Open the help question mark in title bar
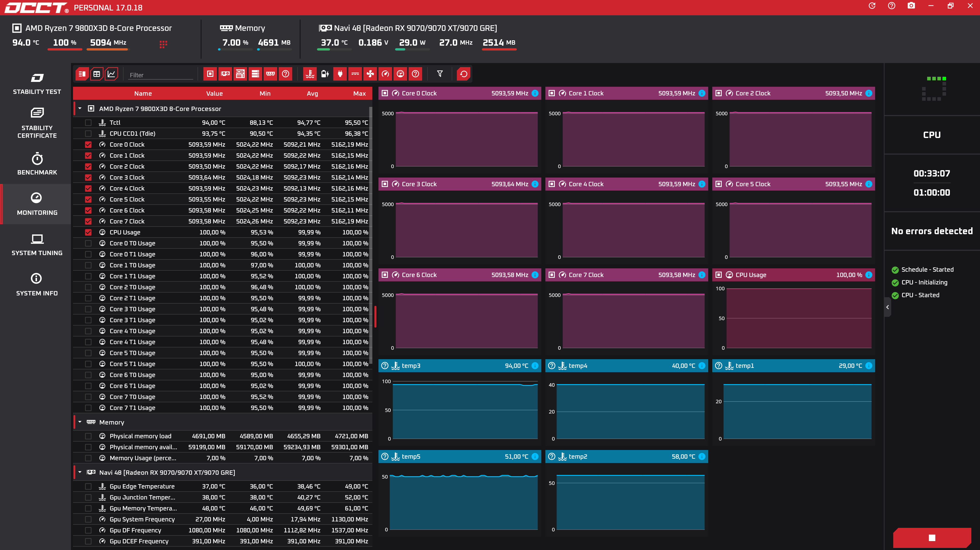The width and height of the screenshot is (980, 550). coord(892,6)
